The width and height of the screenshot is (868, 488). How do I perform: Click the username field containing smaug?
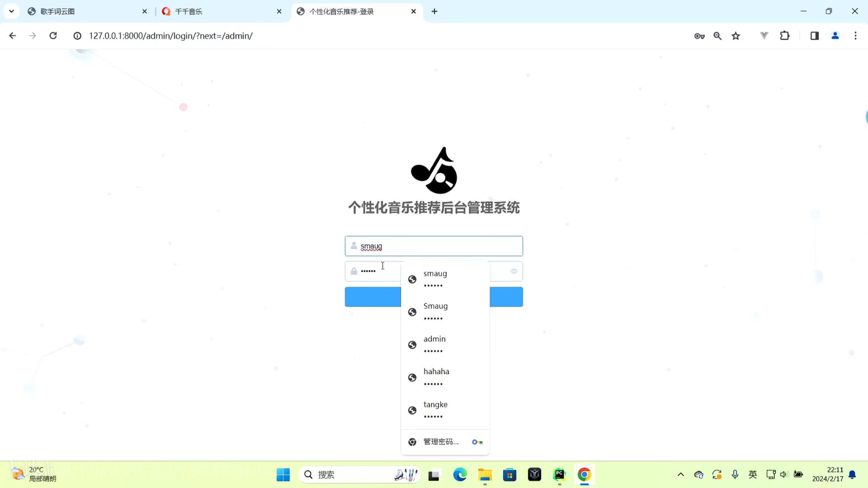click(x=434, y=246)
